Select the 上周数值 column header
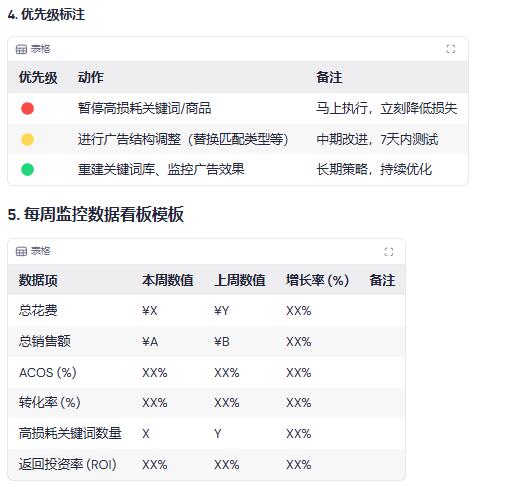Screen dimensions: 507x487 click(x=240, y=280)
